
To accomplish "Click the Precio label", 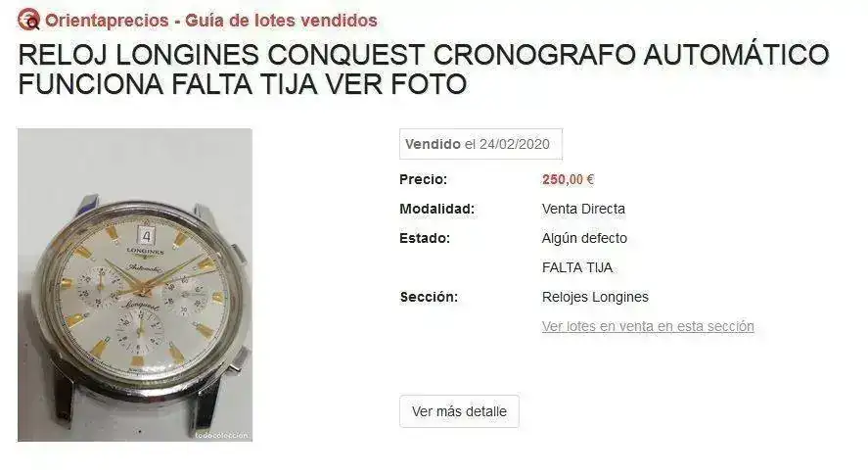I will (423, 179).
